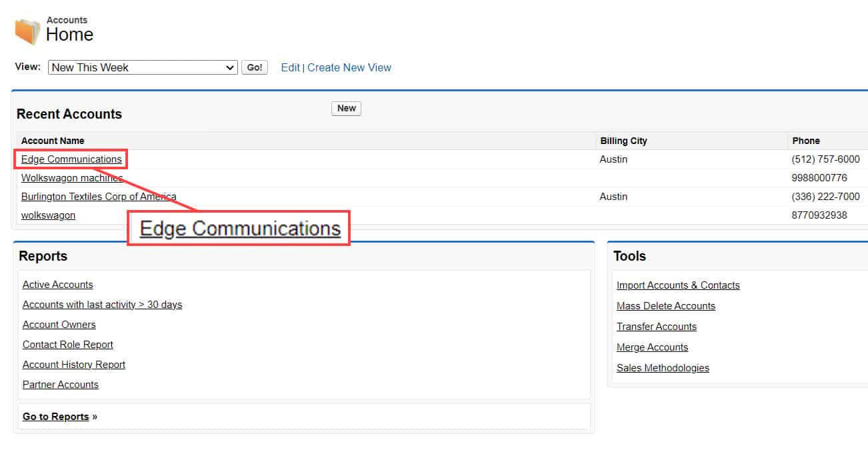This screenshot has height=452, width=868.
Task: Select phone number 9988000776
Action: [819, 178]
